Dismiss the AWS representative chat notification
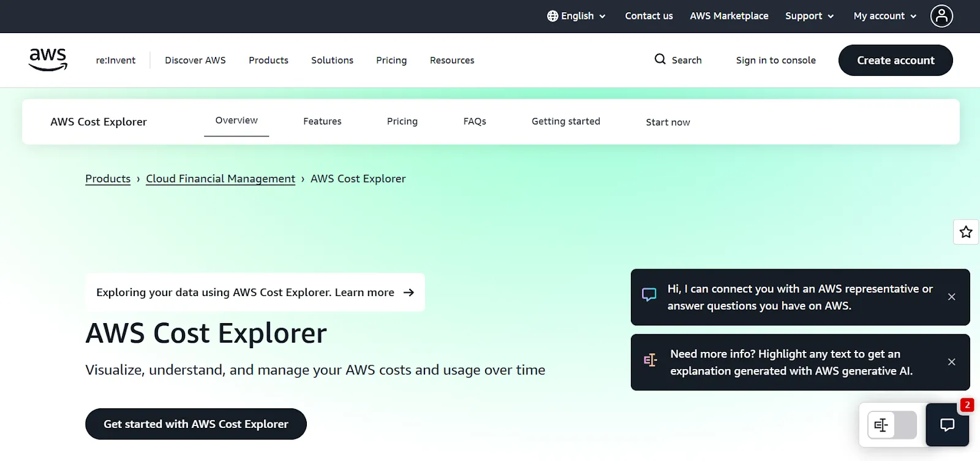 point(951,297)
